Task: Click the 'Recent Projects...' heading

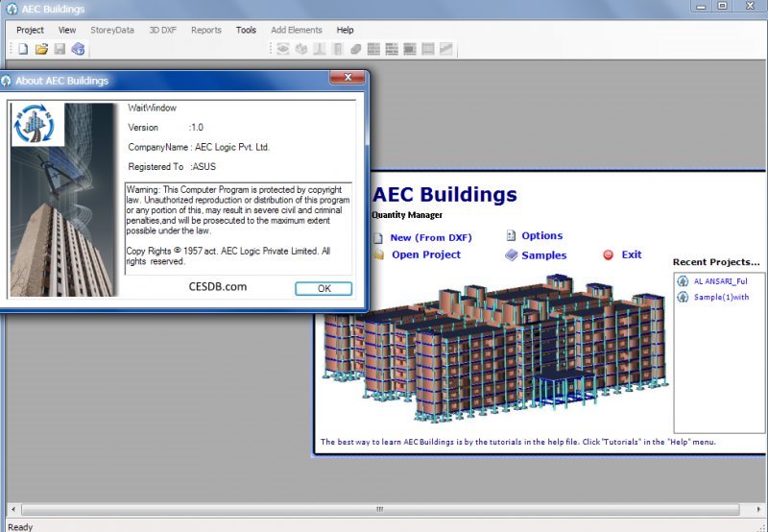Action: click(716, 262)
